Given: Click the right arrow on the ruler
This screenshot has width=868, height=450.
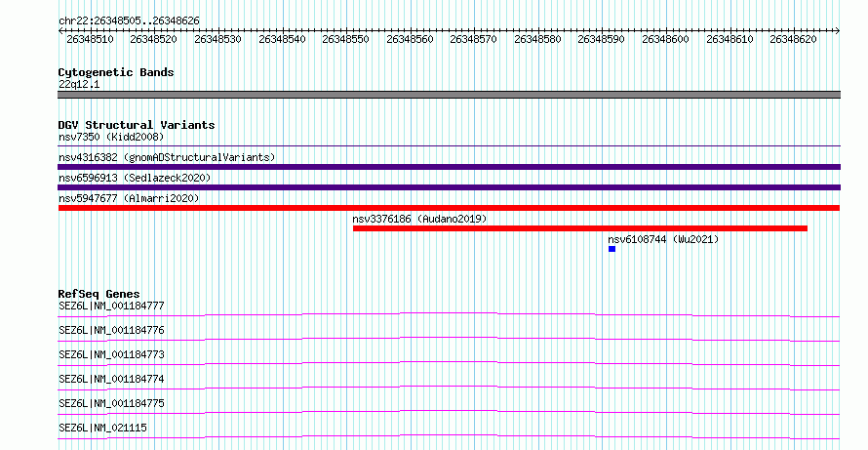Looking at the screenshot, I should [837, 31].
